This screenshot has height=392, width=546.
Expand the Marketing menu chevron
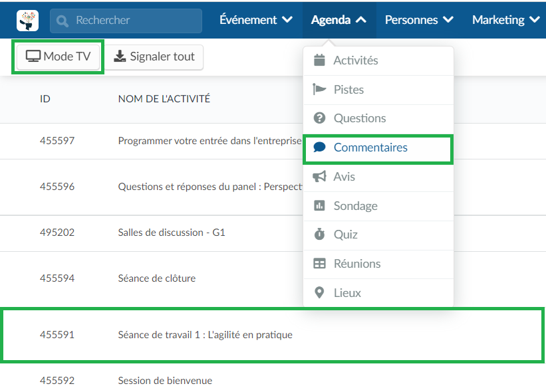(x=535, y=20)
